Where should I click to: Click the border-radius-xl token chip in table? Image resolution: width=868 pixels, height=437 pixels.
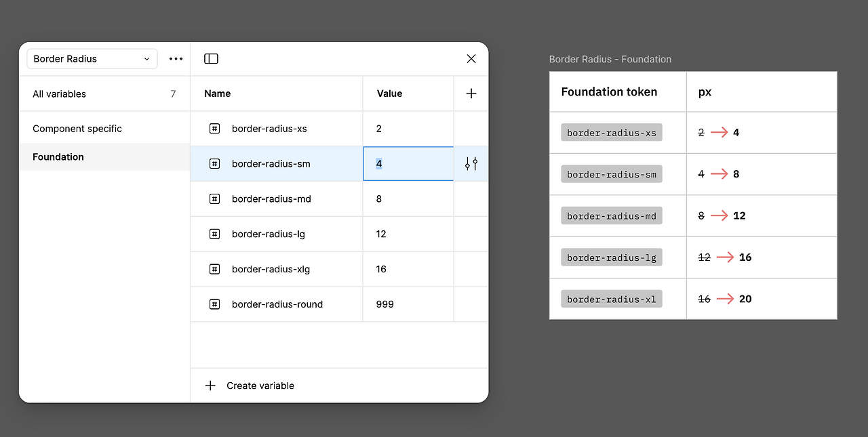612,299
